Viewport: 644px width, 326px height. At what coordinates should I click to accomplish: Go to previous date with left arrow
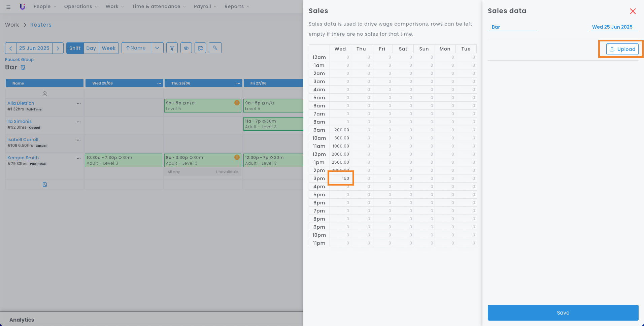(x=11, y=48)
